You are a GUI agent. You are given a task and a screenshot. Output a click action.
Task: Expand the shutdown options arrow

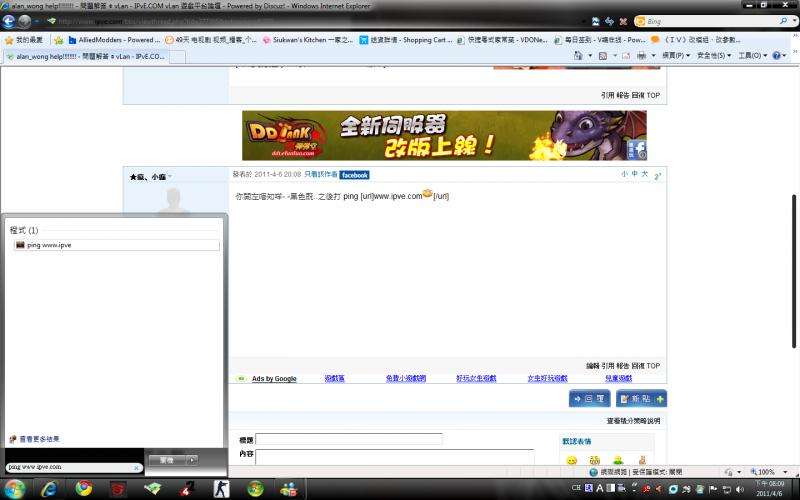point(192,460)
